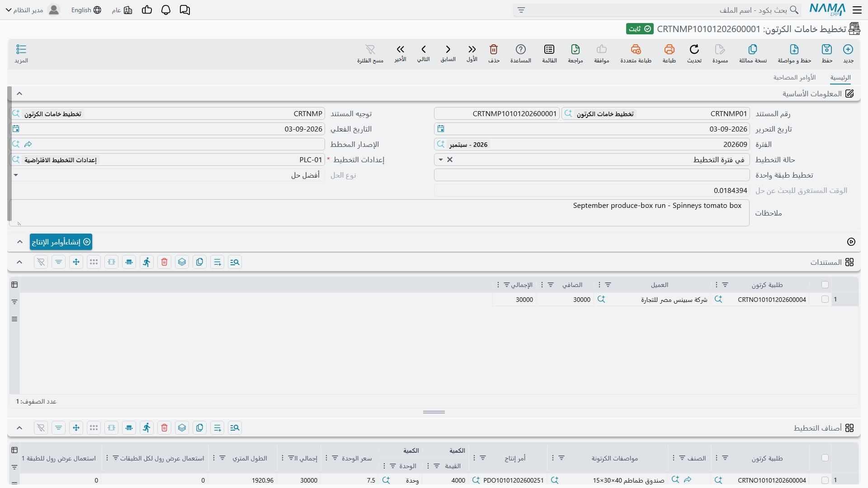Go to التالي (Next) record

424,49
